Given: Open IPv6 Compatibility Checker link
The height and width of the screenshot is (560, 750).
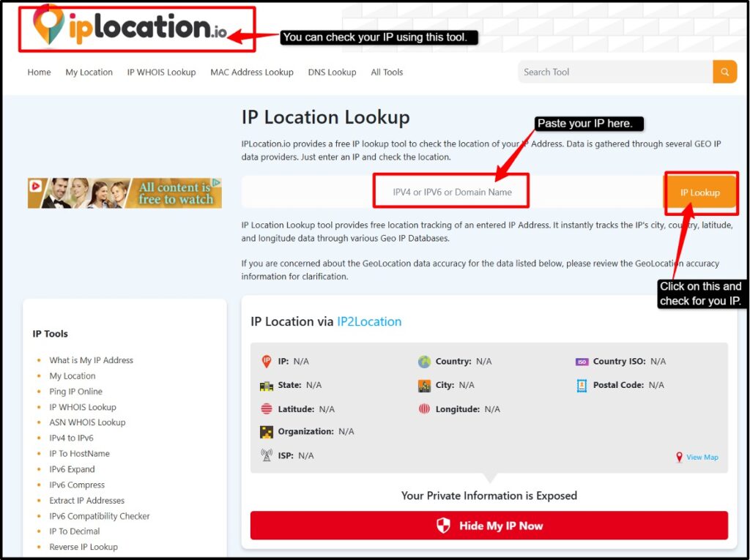Looking at the screenshot, I should [x=100, y=516].
